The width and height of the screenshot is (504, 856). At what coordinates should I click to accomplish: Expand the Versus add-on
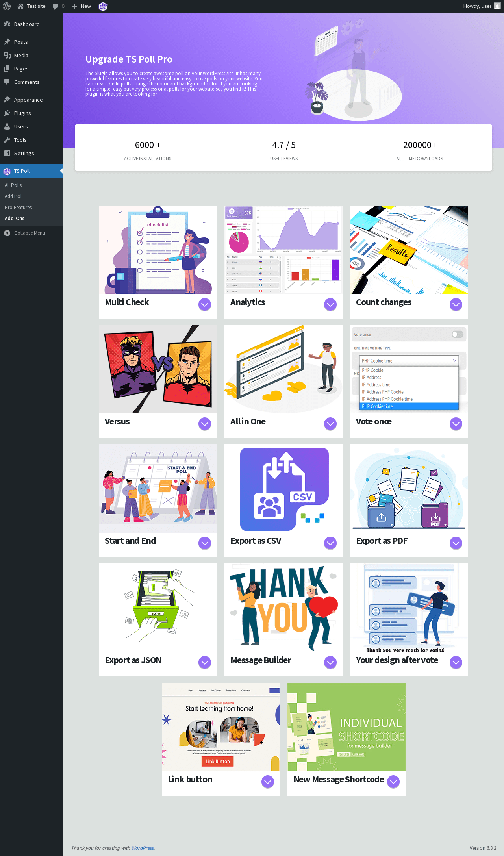pyautogui.click(x=205, y=424)
